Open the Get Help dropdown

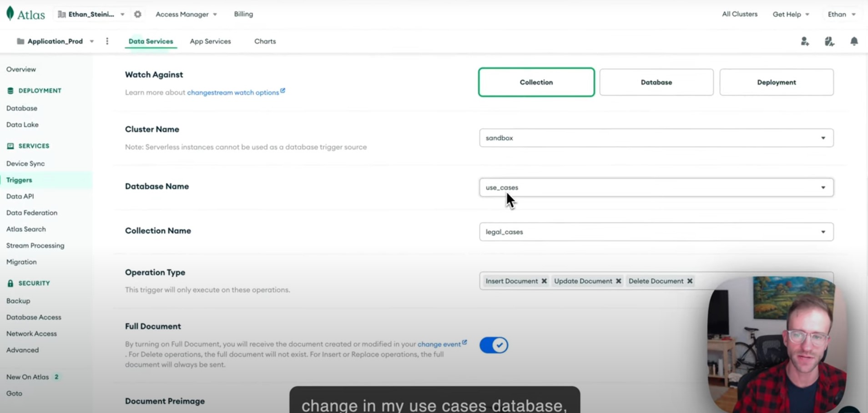[x=791, y=14]
